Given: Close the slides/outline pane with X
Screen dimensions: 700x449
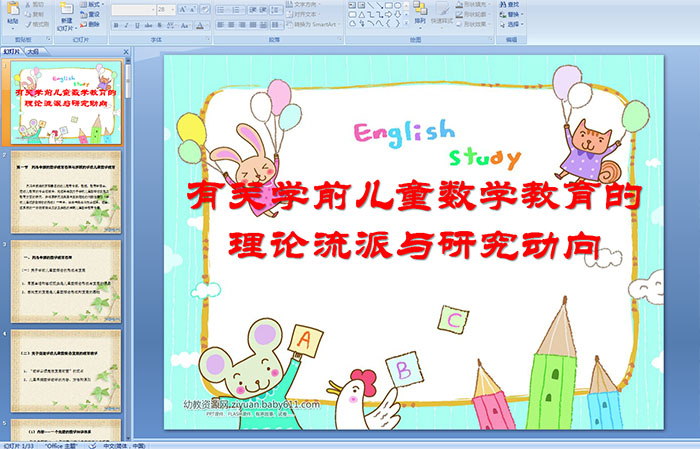Looking at the screenshot, I should (126, 52).
